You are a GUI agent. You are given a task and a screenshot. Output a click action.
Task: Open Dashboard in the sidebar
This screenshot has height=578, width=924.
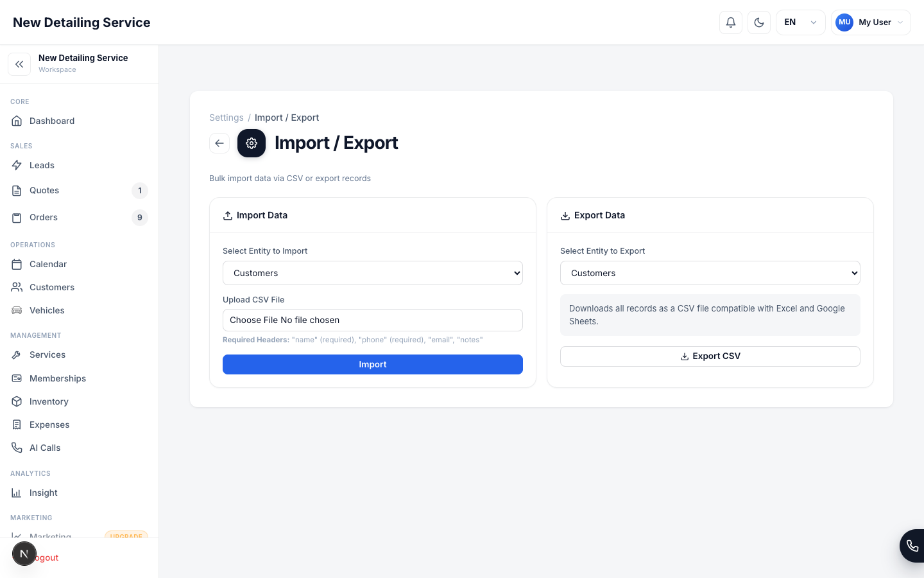tap(79, 121)
